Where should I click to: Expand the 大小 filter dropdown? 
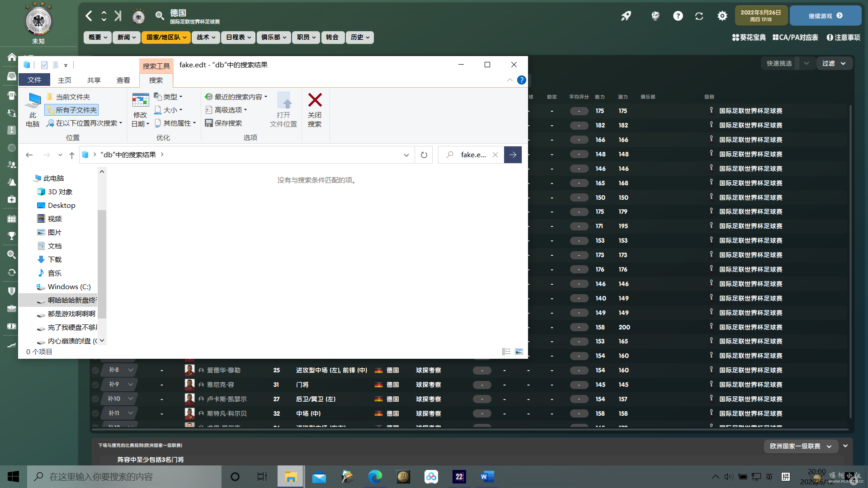point(168,110)
